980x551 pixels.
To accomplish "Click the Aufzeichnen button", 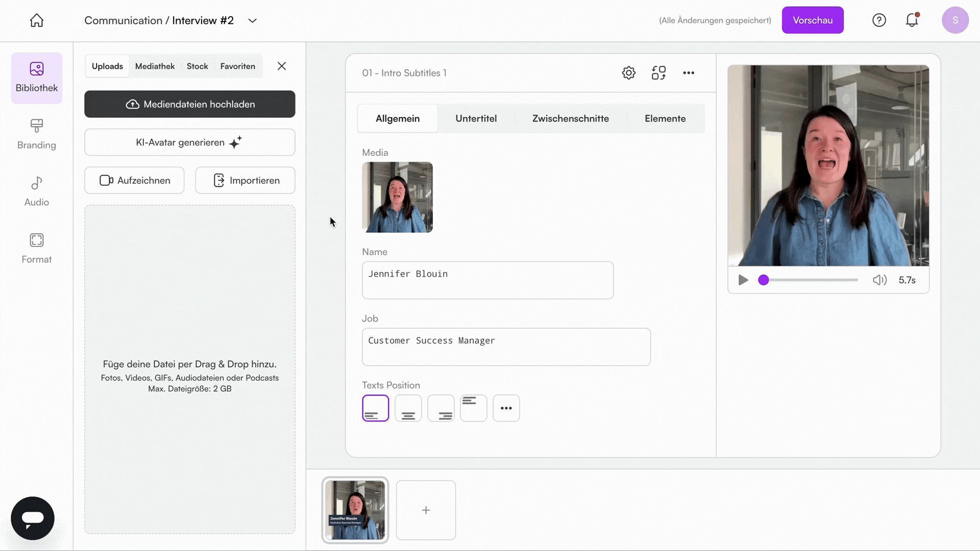I will pyautogui.click(x=134, y=180).
